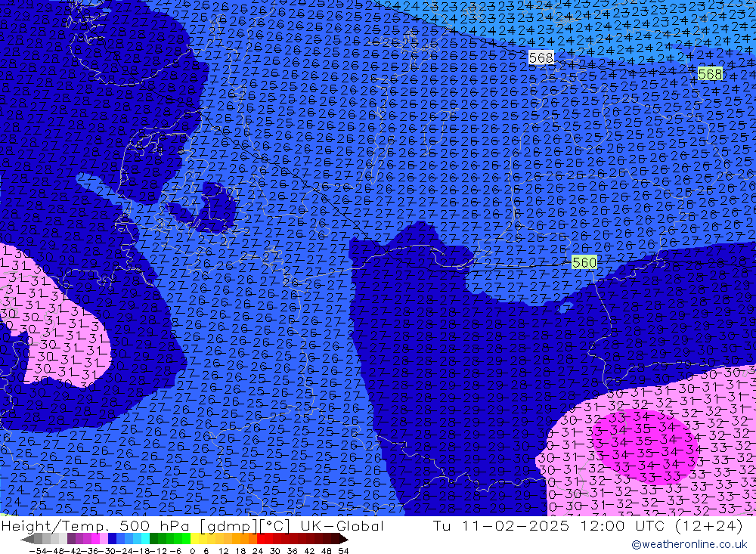Click the bright green legend swatch near -6
This screenshot has height=554, width=756.
point(186,539)
